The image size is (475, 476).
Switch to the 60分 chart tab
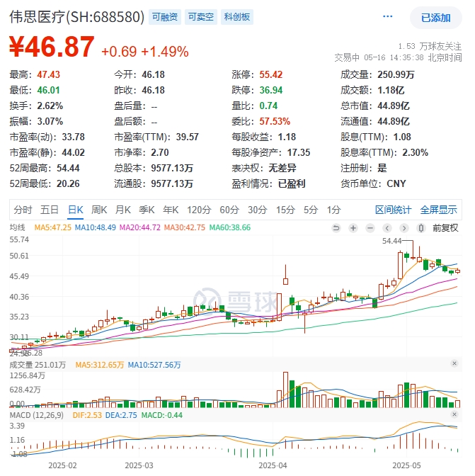[229, 210]
